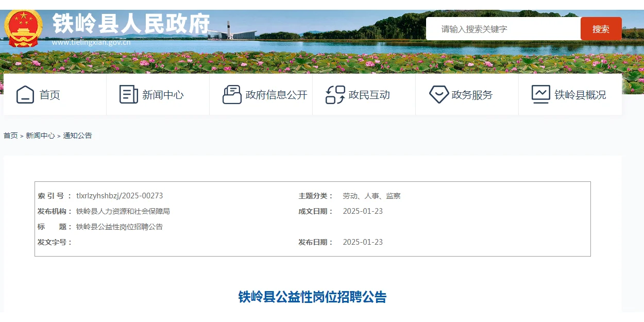Click the 首页 home icon in navigation
The image size is (644, 322).
pos(25,94)
